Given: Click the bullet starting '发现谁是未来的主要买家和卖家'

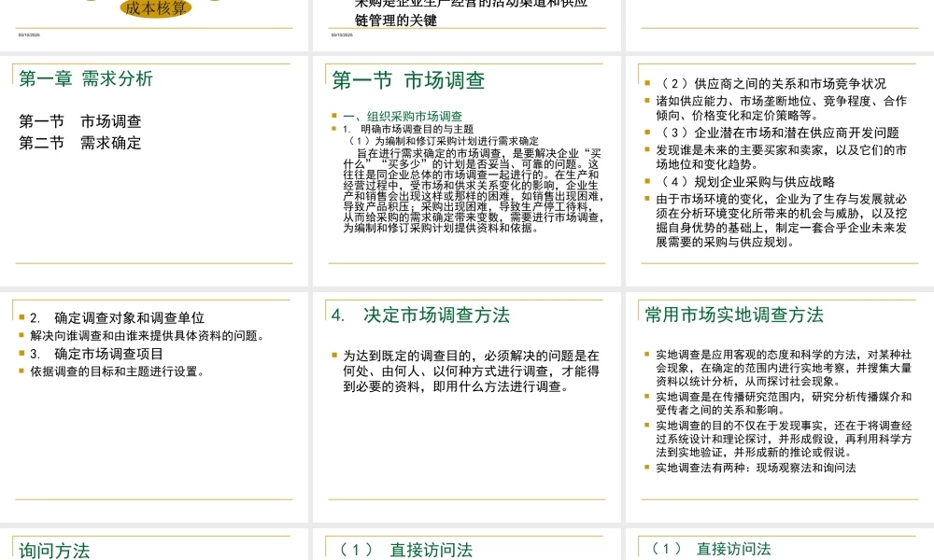Looking at the screenshot, I should tap(781, 157).
